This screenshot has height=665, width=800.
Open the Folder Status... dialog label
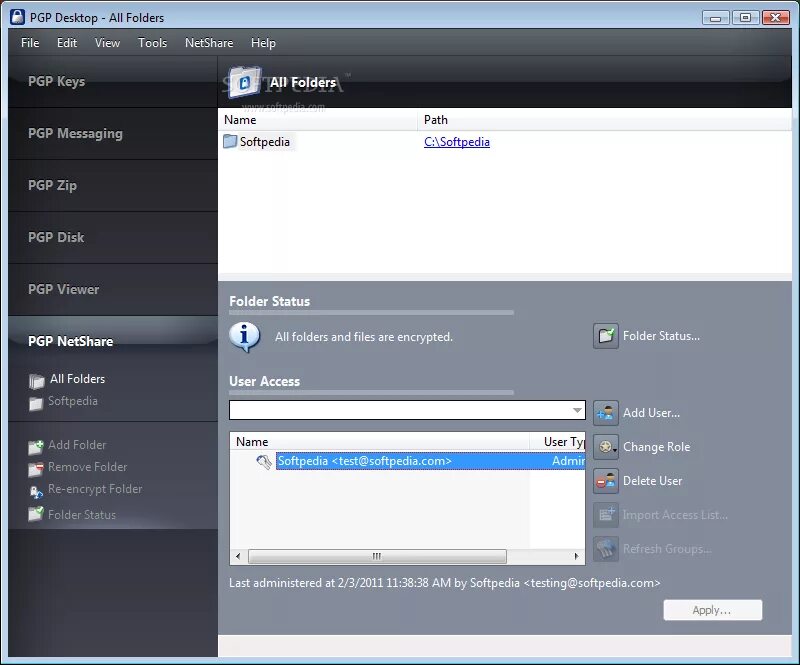[661, 336]
